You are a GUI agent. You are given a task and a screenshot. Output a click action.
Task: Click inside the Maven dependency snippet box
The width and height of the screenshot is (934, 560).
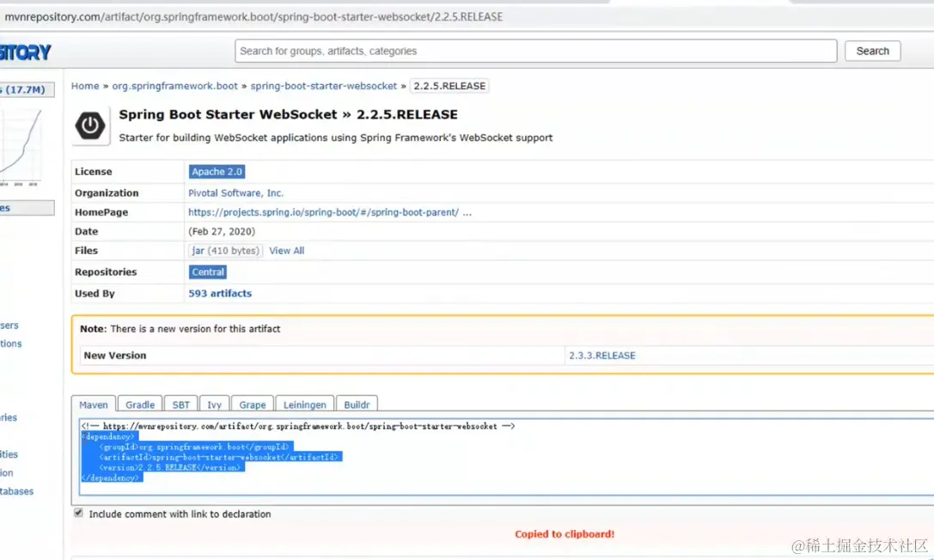(506, 457)
